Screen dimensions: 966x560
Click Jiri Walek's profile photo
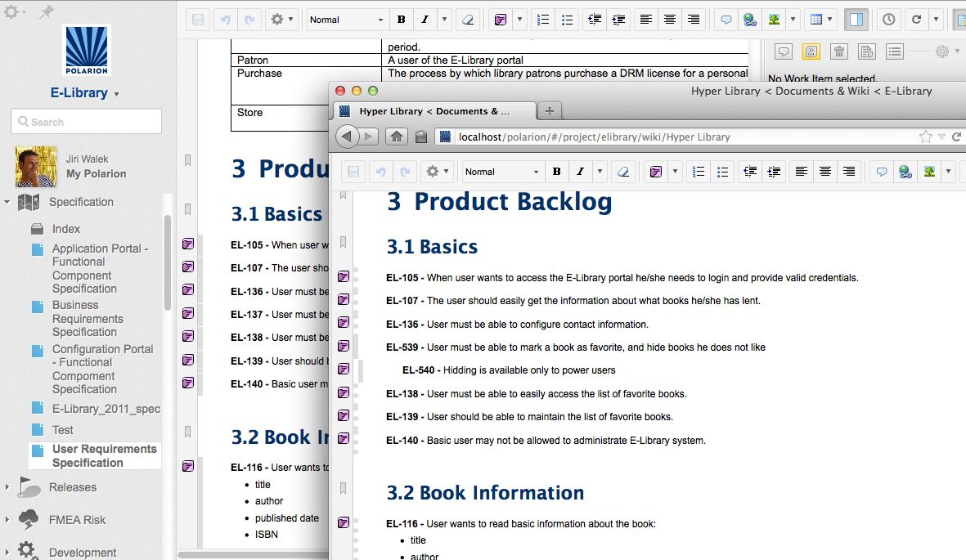[x=36, y=166]
